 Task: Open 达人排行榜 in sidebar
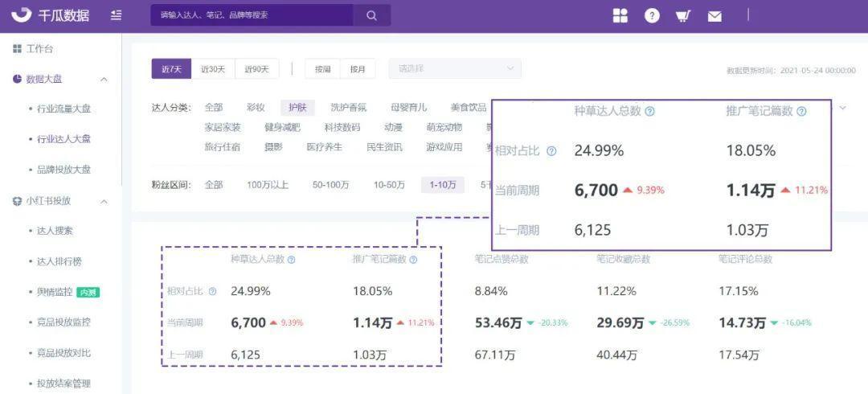[59, 261]
